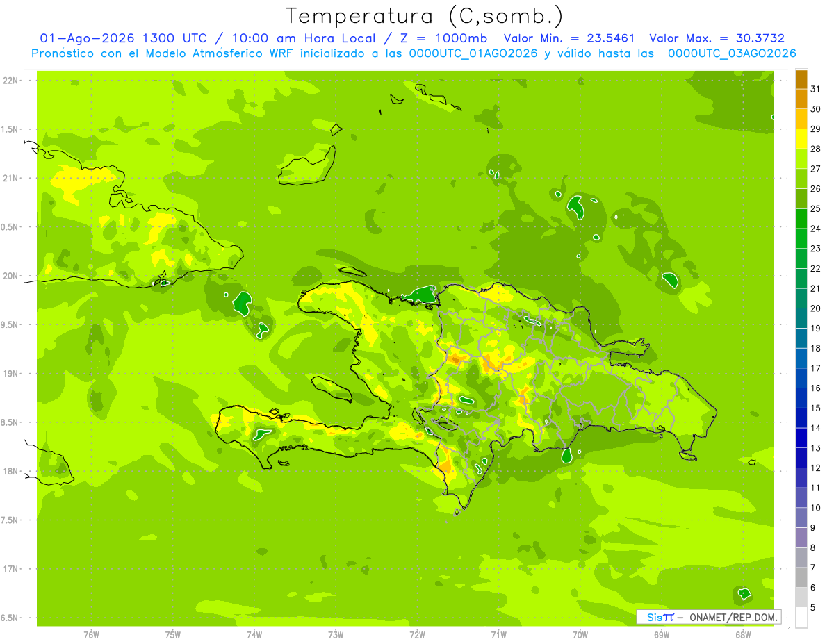Click the '73W' longitude axis label
Image resolution: width=834 pixels, height=644 pixels.
click(336, 635)
